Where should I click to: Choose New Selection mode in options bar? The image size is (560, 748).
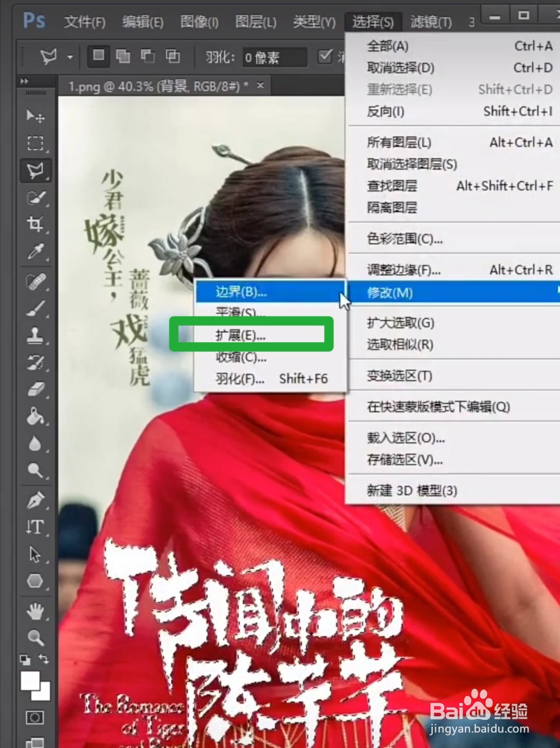(x=99, y=55)
